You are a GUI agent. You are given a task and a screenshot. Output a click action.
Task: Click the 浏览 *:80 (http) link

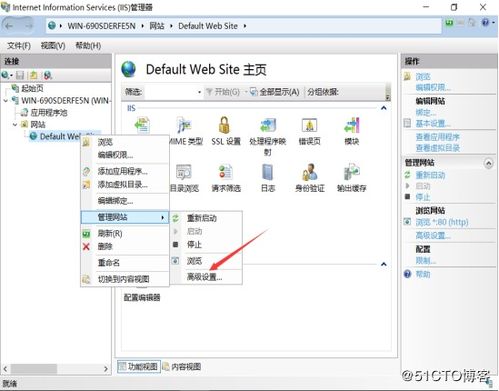pos(442,222)
